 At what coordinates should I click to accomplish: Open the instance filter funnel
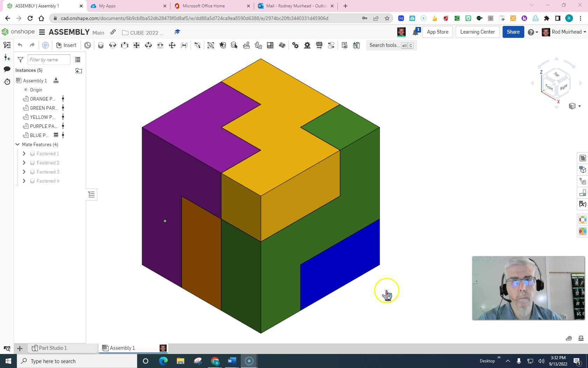coord(20,60)
